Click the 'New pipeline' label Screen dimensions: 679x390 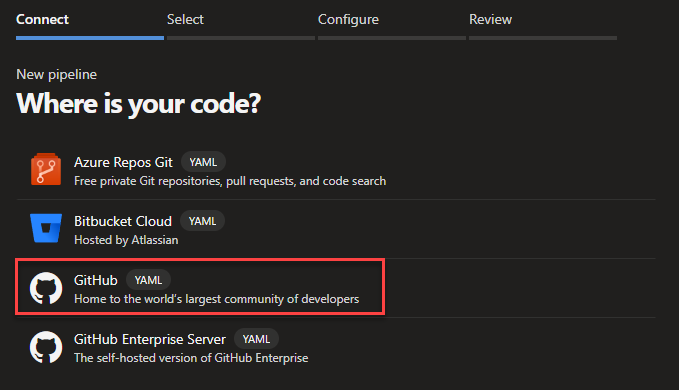coord(56,74)
